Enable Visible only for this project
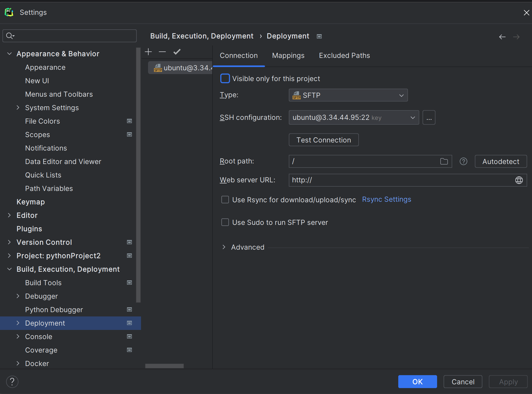The image size is (532, 394). coord(225,78)
